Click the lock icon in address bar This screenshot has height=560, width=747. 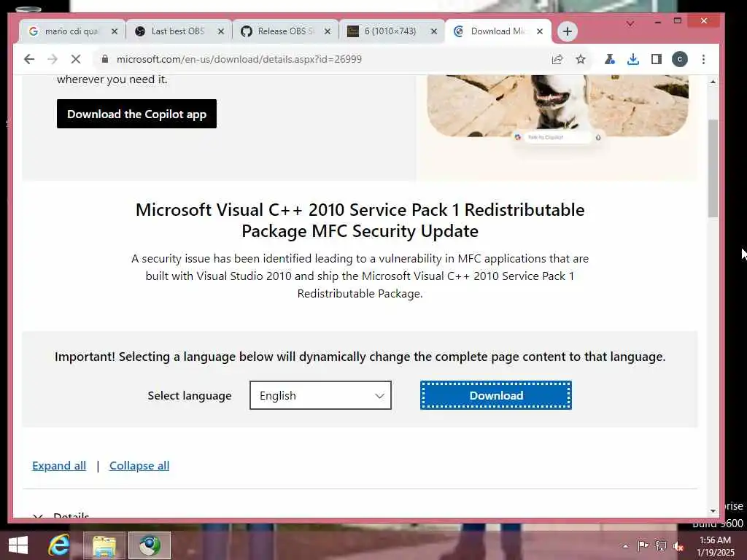105,59
